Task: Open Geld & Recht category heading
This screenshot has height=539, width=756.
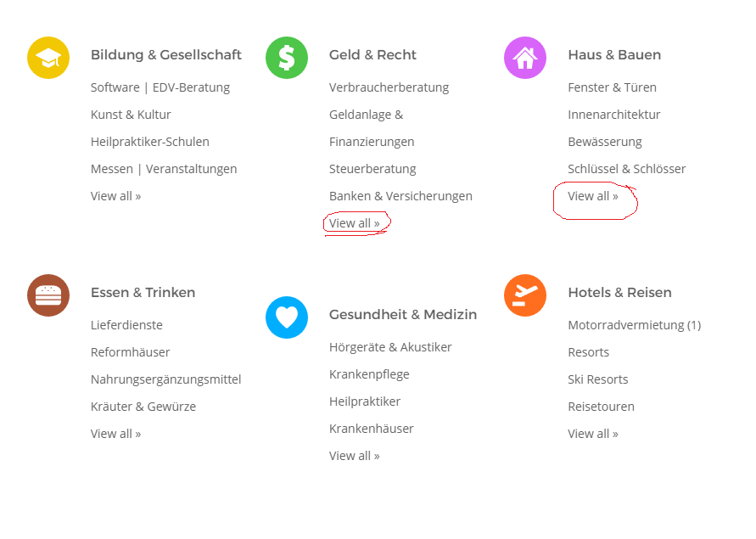Action: tap(372, 55)
